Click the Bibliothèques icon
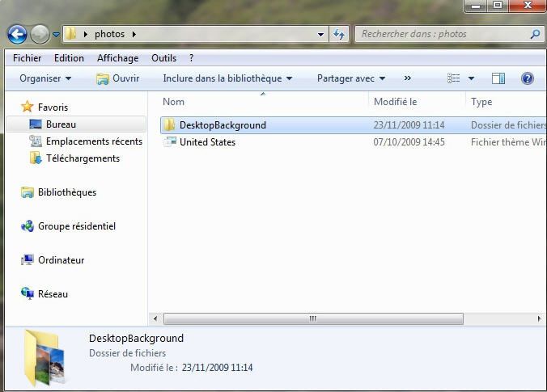This screenshot has width=547, height=392. click(28, 192)
